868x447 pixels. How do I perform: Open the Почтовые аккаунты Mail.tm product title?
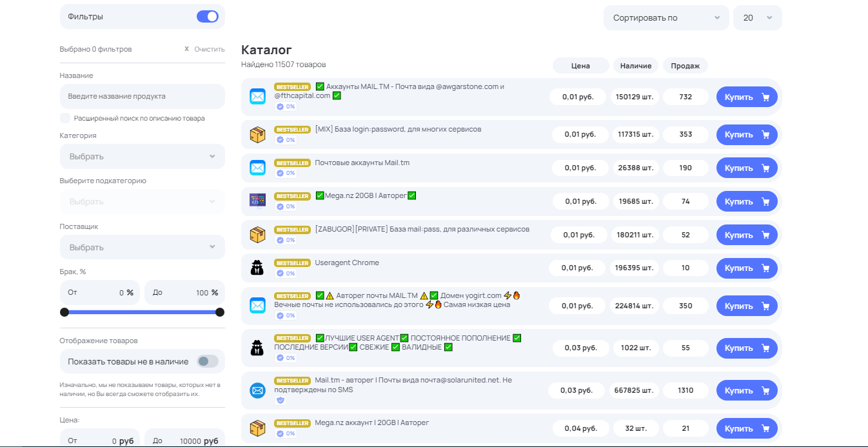(x=362, y=163)
